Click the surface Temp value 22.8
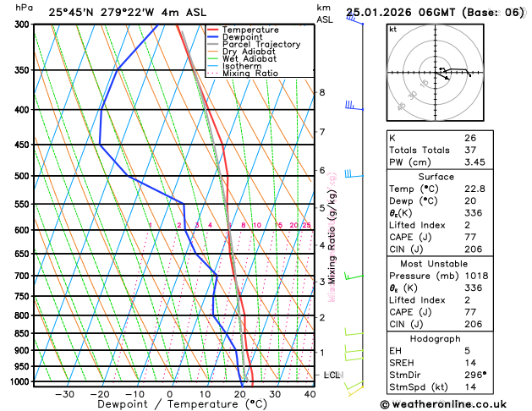Image resolution: width=532 pixels, height=411 pixels. click(474, 189)
